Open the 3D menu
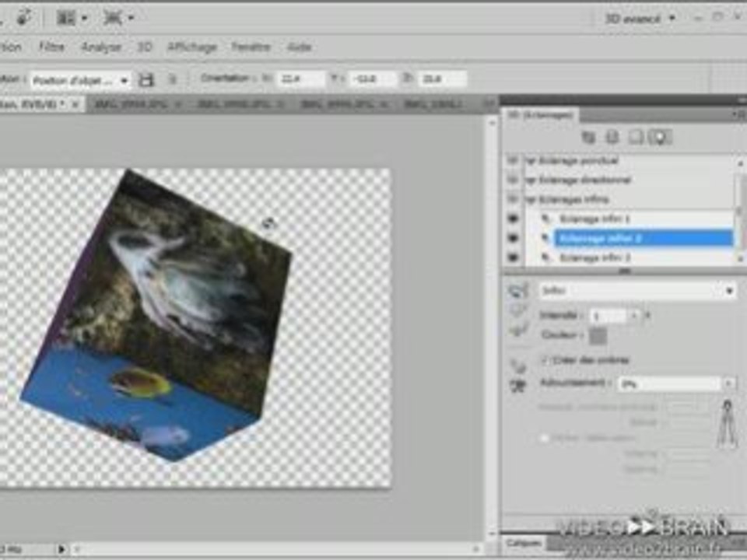 [145, 47]
